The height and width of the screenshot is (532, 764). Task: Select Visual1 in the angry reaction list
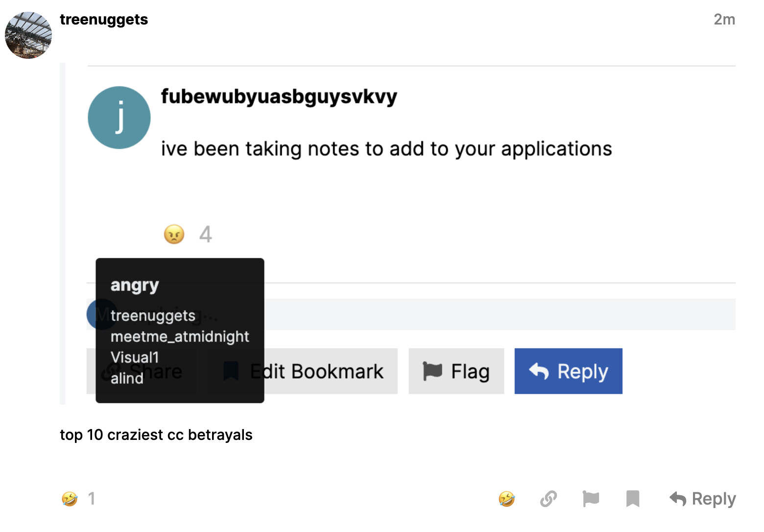135,357
